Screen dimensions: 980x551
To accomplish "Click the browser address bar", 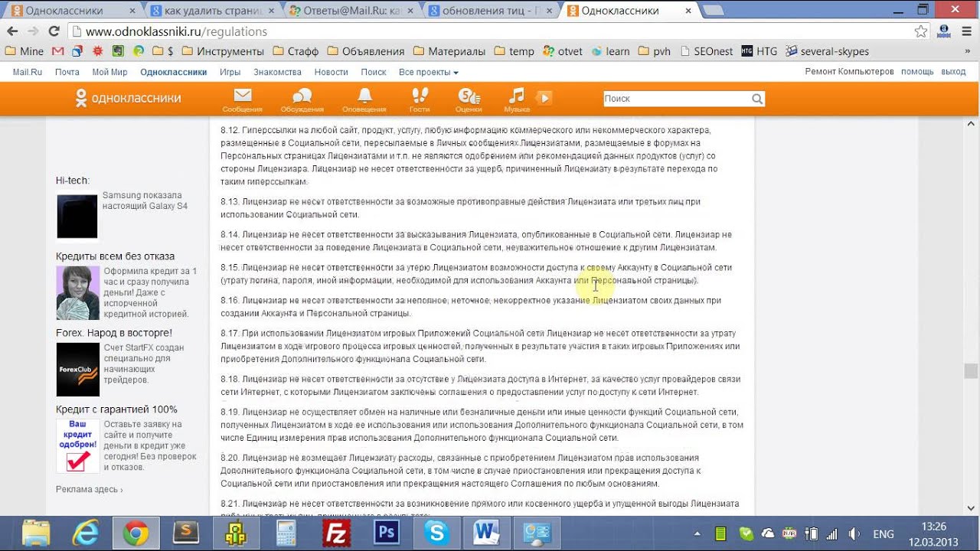I will [x=490, y=31].
